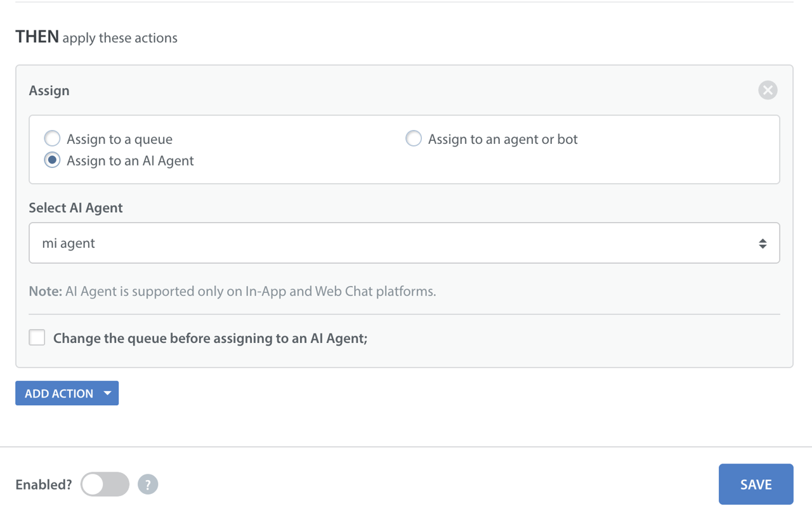This screenshot has height=518, width=812.
Task: Click the help question mark icon
Action: point(148,484)
